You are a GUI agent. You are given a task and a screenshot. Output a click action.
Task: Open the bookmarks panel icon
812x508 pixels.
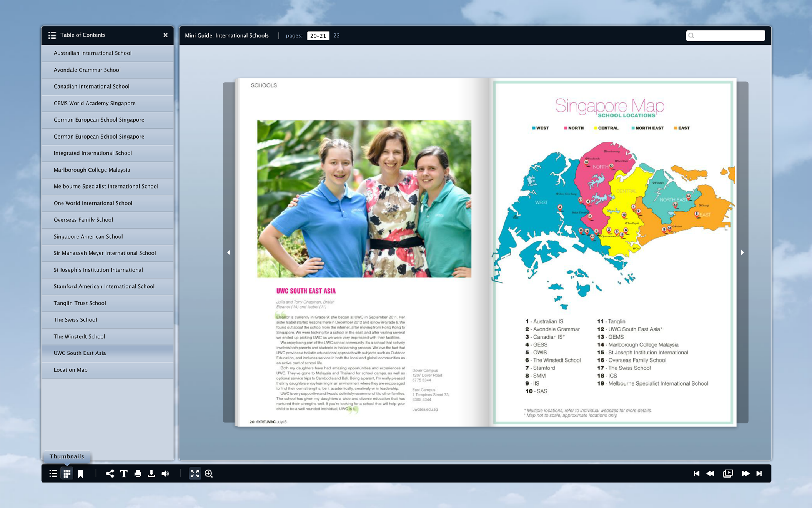click(81, 473)
